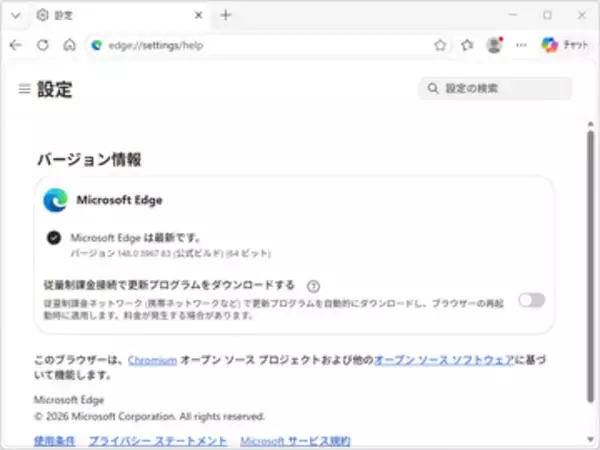
Task: Open the オープン ソース ソフトウェア link
Action: click(444, 360)
